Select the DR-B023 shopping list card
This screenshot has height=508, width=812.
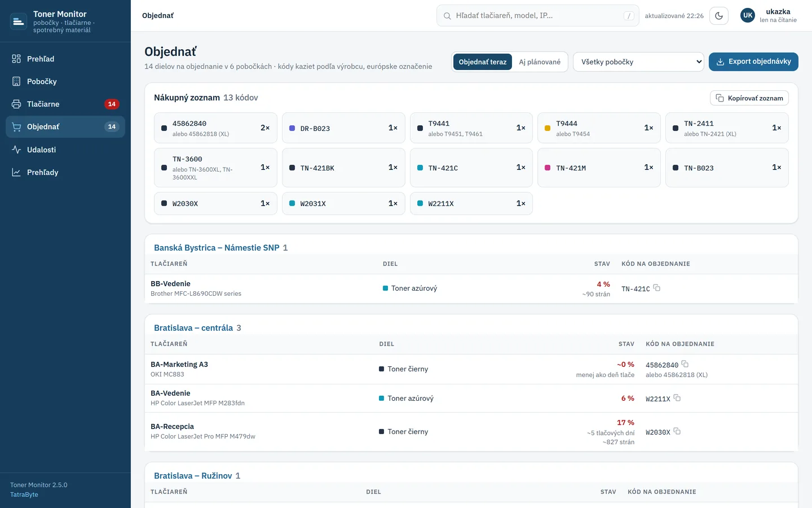343,128
